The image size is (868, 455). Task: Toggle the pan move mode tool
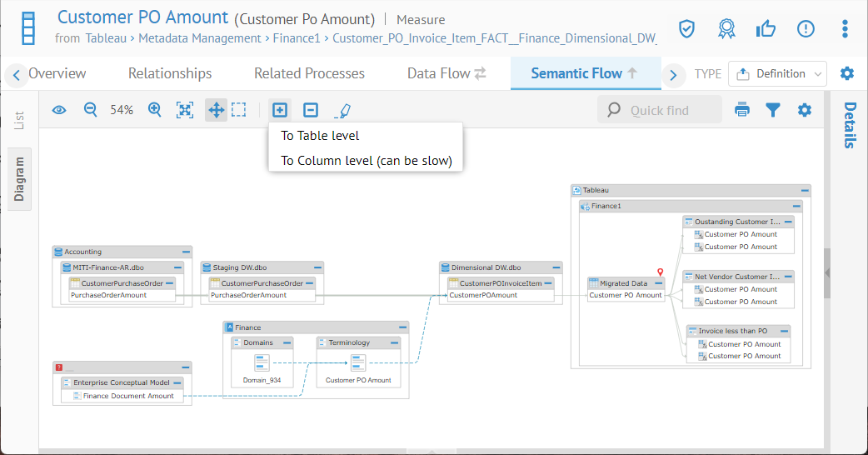(x=216, y=110)
